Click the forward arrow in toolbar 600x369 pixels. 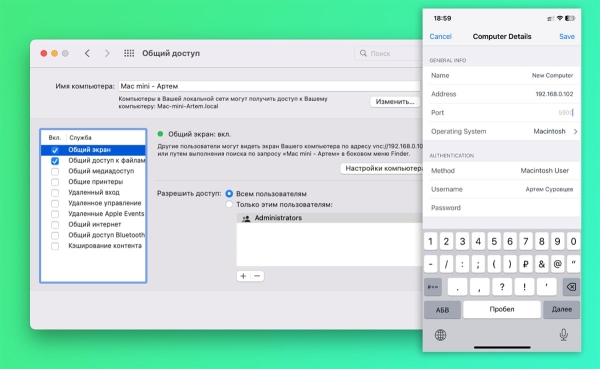107,53
